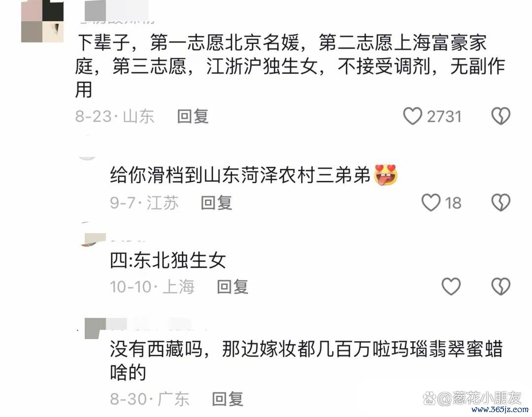532x417 pixels.
Task: Open the top commenter's avatar
Action: tap(42, 21)
